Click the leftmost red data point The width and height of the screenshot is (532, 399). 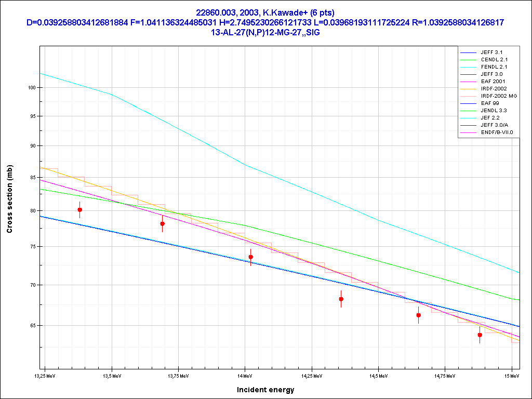point(80,210)
